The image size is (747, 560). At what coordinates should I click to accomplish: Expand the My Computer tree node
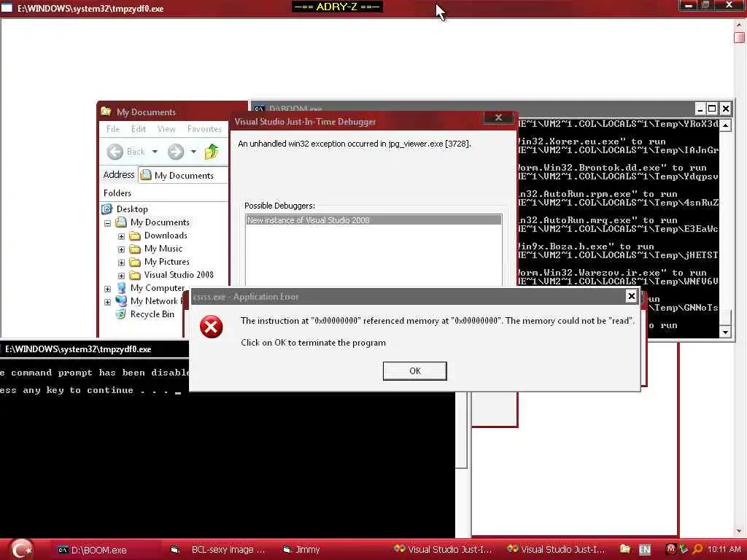pos(108,289)
